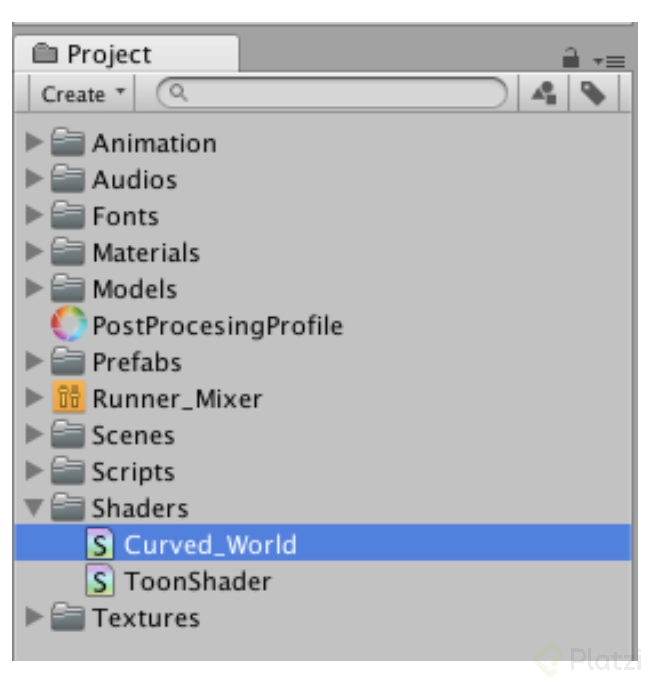
Task: Select the Scenes folder
Action: 133,435
